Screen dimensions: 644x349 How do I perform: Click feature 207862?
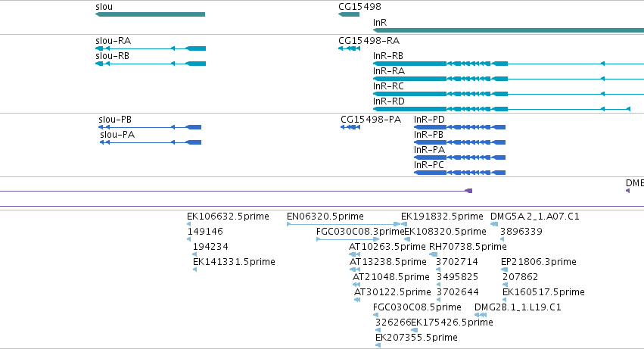coord(506,285)
